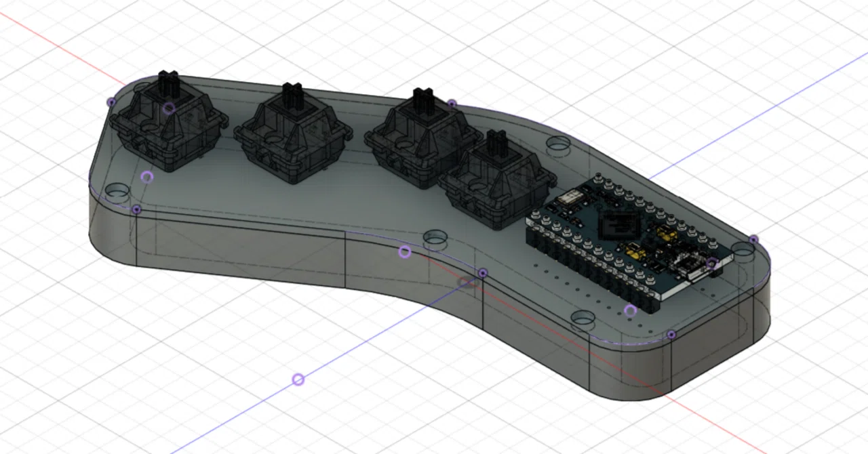This screenshot has height=454, width=868.
Task: Select the key switch nearest the microcontroller board
Action: coord(498,179)
